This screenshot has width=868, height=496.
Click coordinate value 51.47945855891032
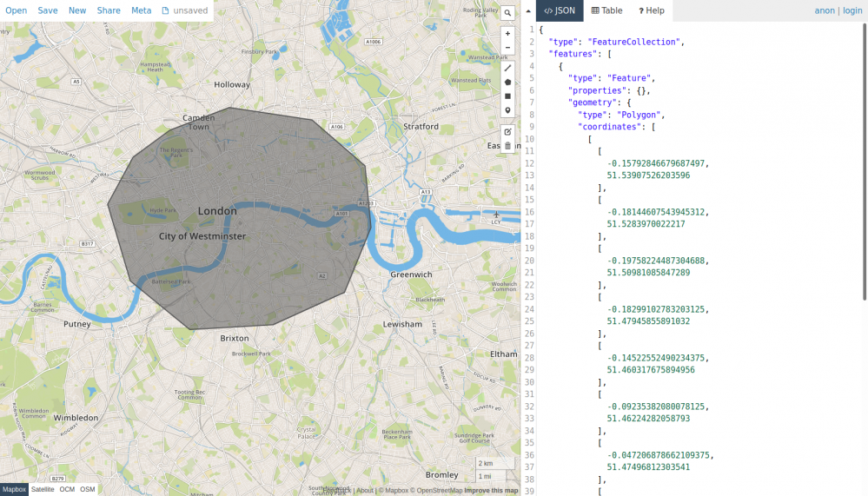[648, 322]
